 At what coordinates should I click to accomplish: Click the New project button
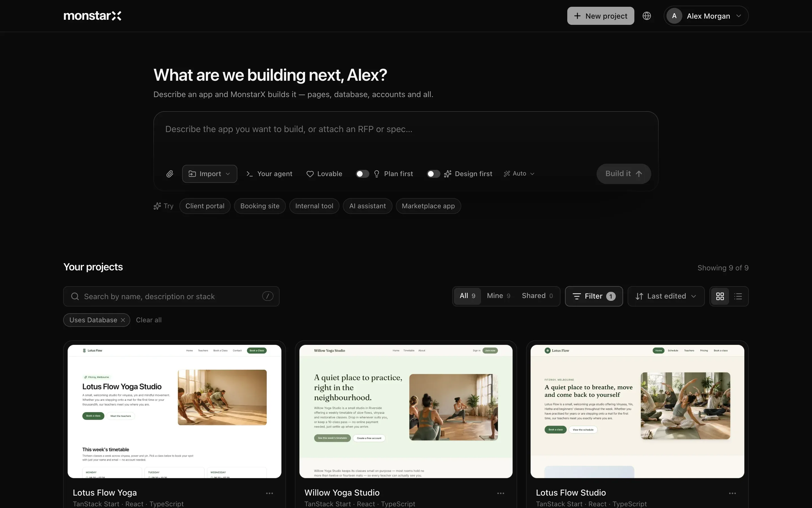coord(601,16)
